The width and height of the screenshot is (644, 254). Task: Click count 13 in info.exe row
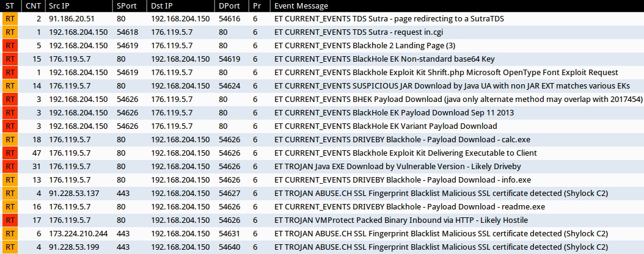click(37, 180)
